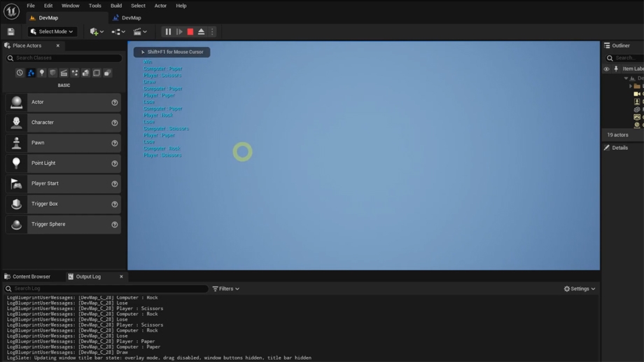This screenshot has width=644, height=362.
Task: Select the Visual Effects category icon
Action: (75, 73)
